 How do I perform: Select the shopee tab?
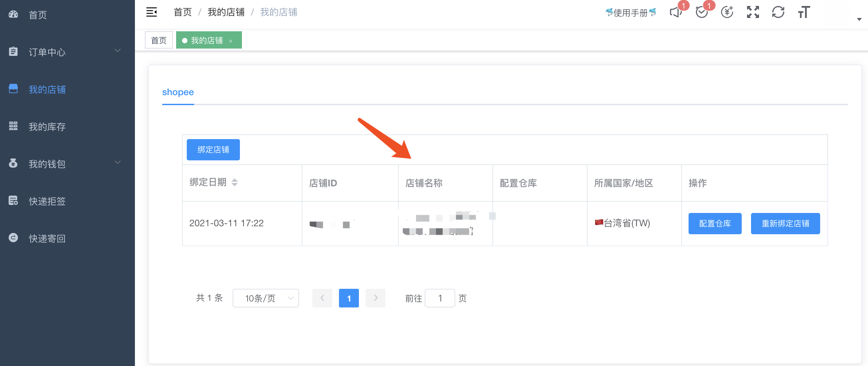[177, 92]
